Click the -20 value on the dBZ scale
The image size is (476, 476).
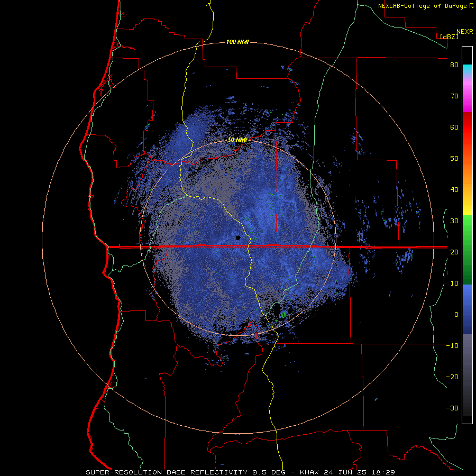[452, 377]
